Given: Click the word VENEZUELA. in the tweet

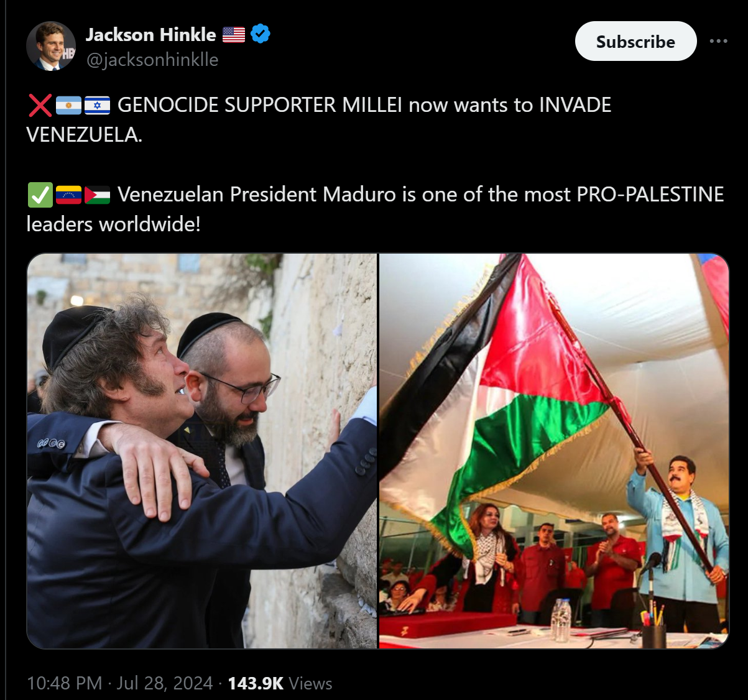Looking at the screenshot, I should [x=85, y=135].
